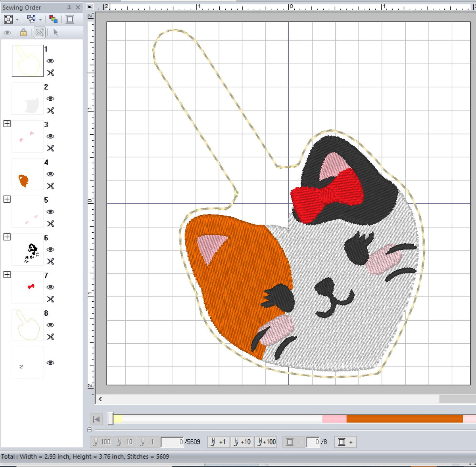476x467 pixels.
Task: Jump to the start of the stitch simulation
Action: [96, 419]
